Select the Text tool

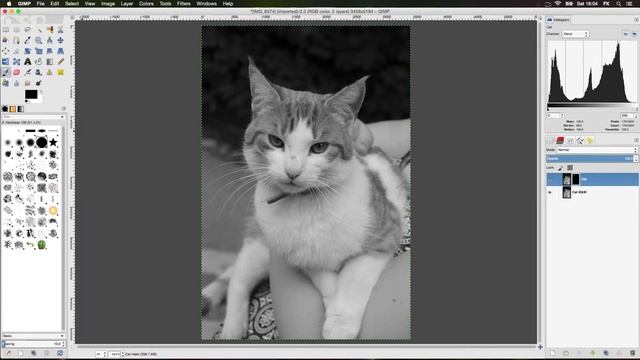28,62
